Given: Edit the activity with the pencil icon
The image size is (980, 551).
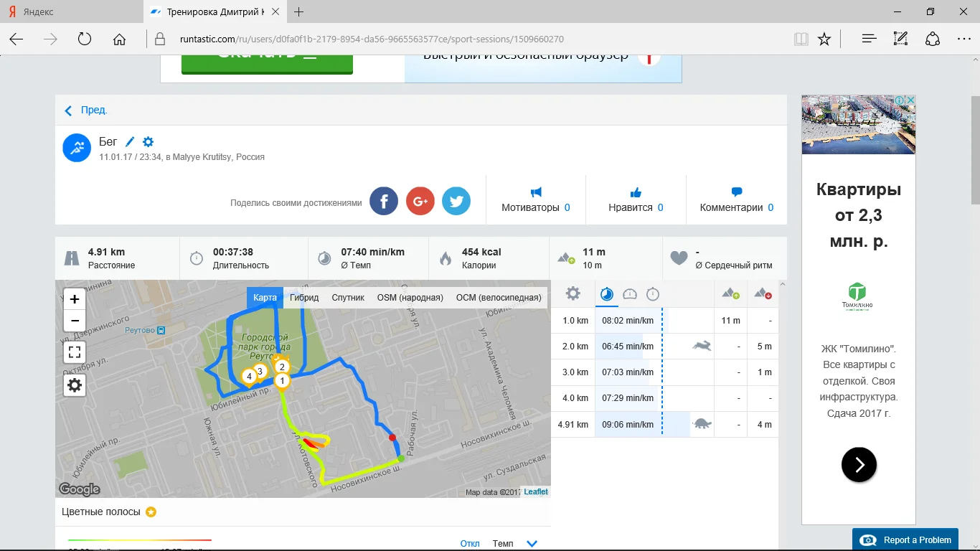Looking at the screenshot, I should (x=130, y=142).
